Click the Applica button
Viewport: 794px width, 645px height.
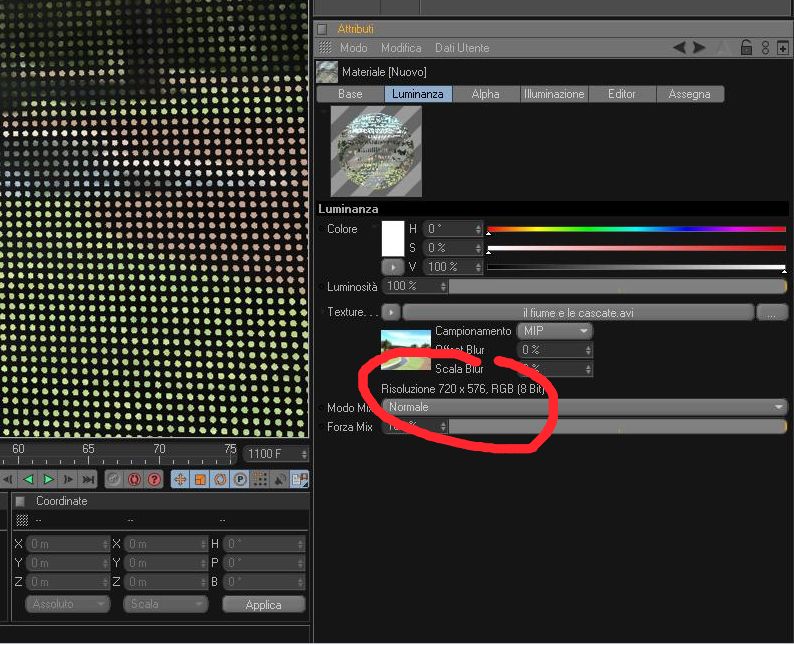264,604
